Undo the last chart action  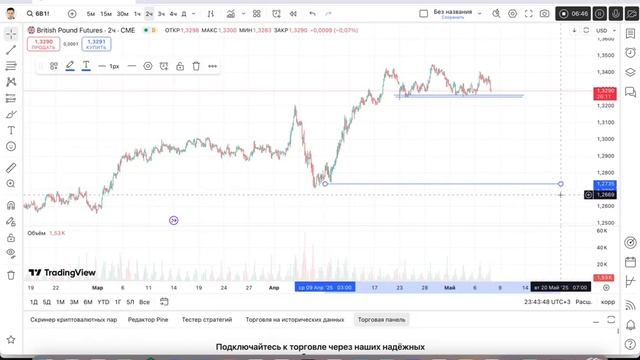tap(313, 14)
